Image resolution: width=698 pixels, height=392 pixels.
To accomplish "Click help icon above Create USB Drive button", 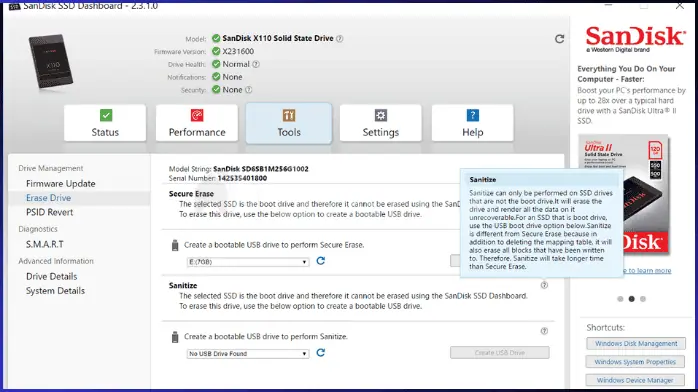I will (x=544, y=331).
